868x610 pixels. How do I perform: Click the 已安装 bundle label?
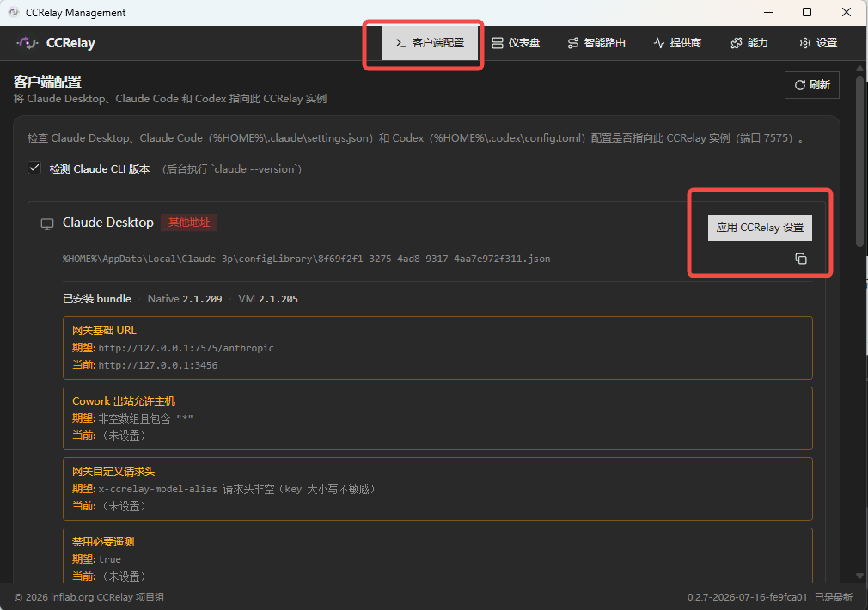[97, 299]
